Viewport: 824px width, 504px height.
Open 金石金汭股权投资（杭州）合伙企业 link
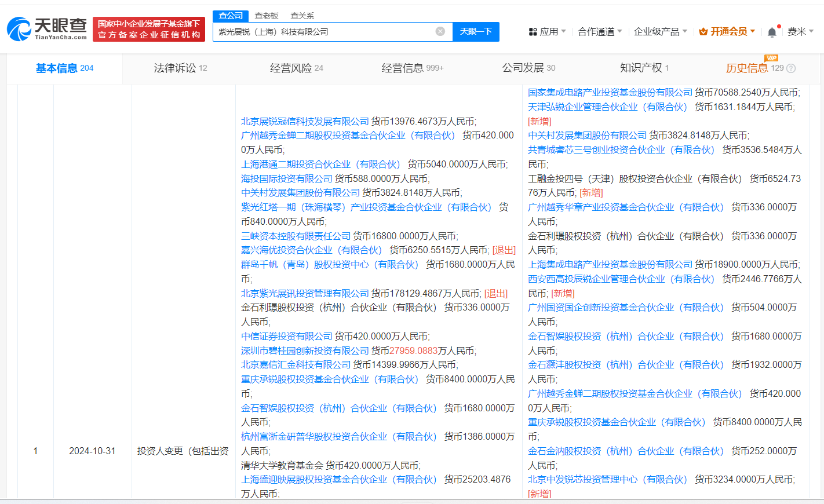tap(626, 451)
